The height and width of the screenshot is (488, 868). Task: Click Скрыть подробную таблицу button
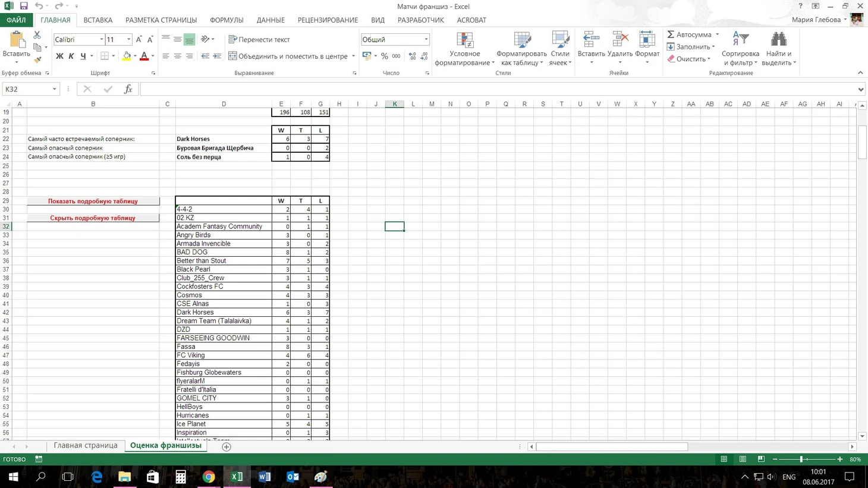click(93, 218)
